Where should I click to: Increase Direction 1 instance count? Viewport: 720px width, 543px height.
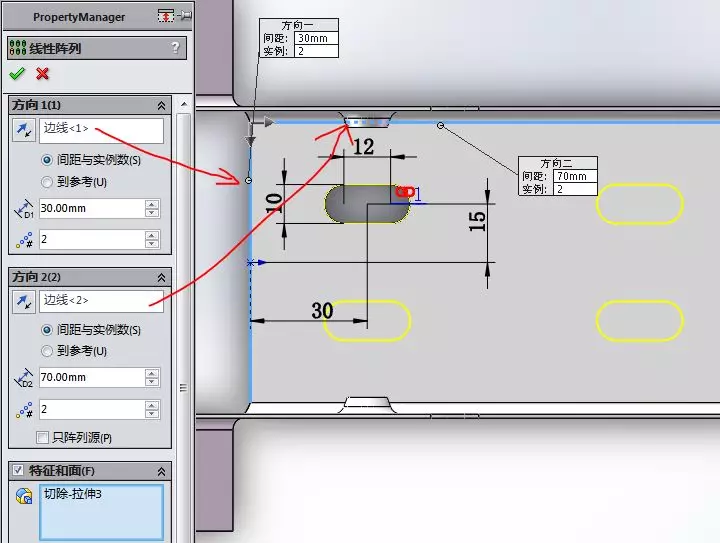[152, 235]
